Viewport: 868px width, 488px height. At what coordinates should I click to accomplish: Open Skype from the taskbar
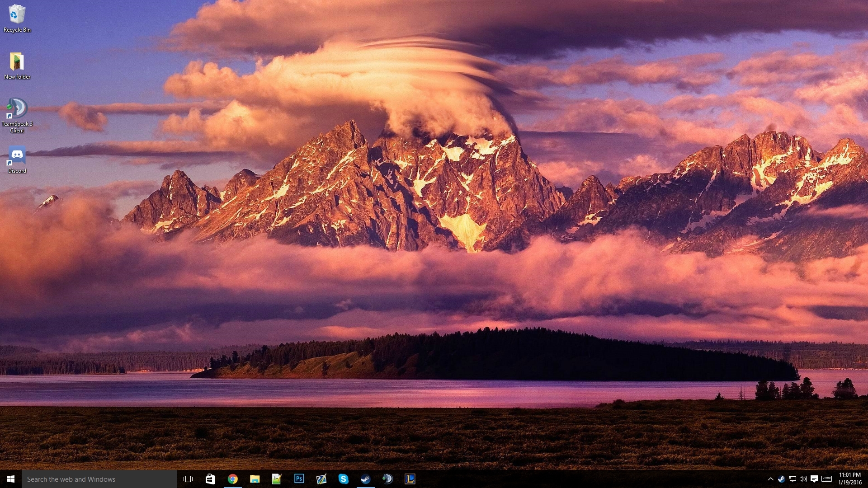pos(343,479)
